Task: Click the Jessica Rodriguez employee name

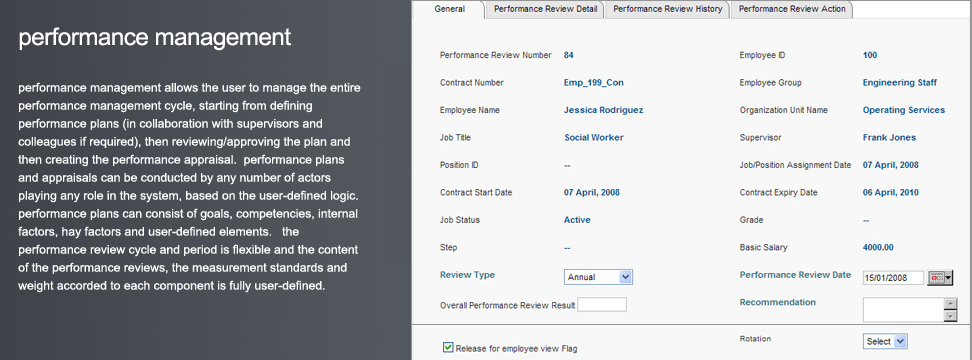Action: tap(603, 110)
